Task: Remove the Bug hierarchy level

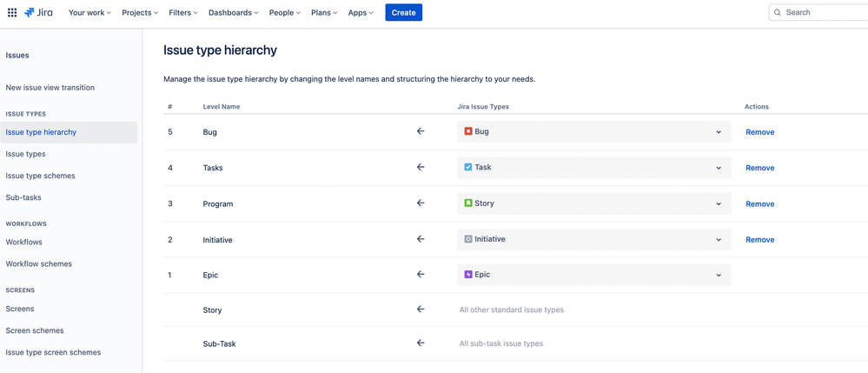Action: coord(759,132)
